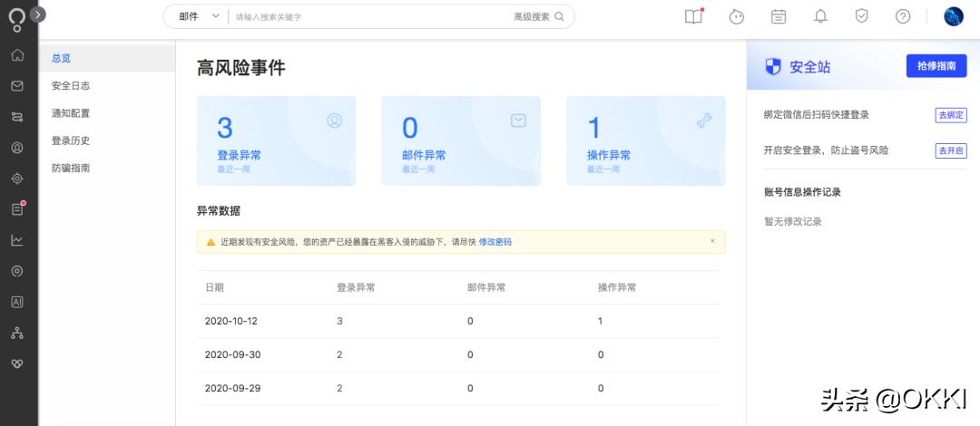Open the calendar icon in header

click(x=779, y=17)
